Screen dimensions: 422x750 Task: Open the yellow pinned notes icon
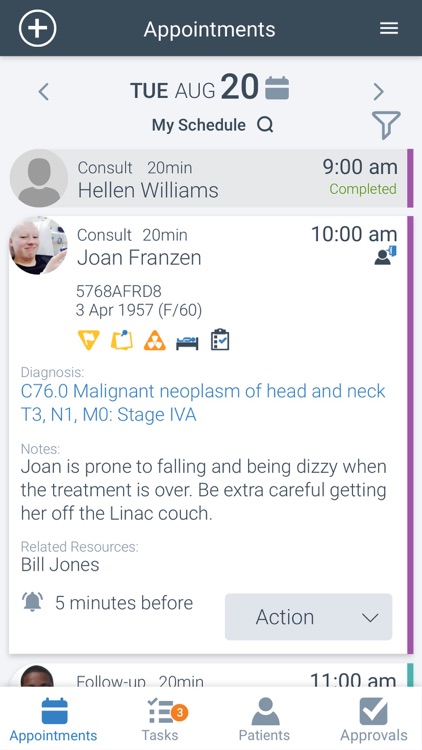coord(122,341)
